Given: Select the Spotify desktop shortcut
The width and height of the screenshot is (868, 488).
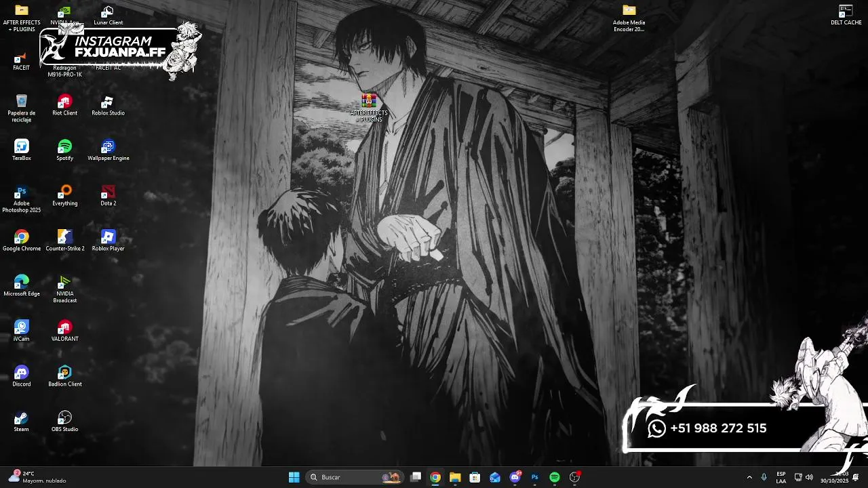Looking at the screenshot, I should [65, 150].
